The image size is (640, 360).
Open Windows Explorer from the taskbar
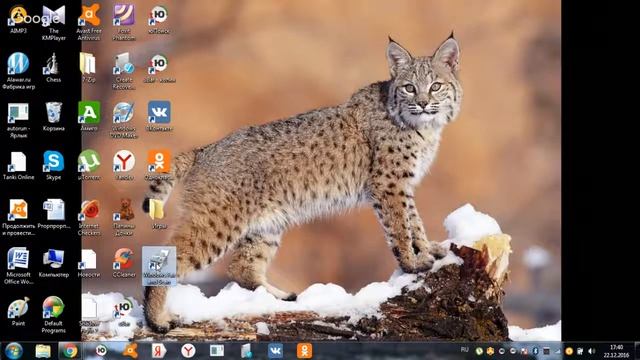pos(42,351)
